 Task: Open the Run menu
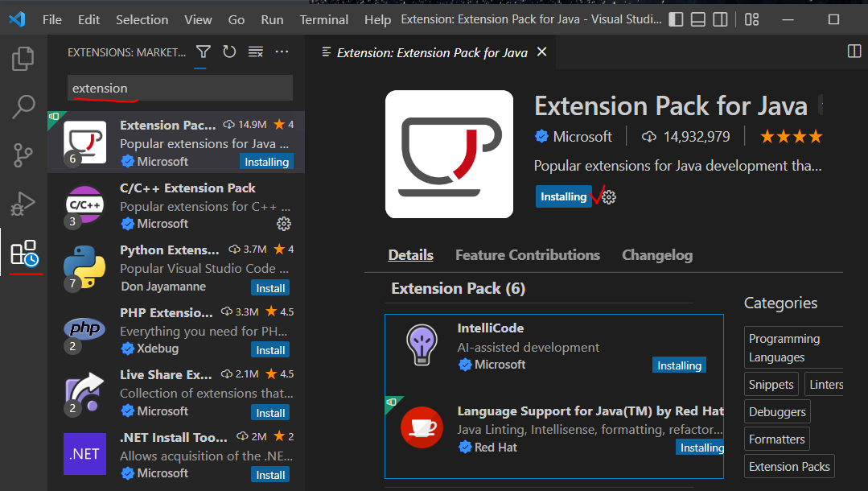coord(273,19)
